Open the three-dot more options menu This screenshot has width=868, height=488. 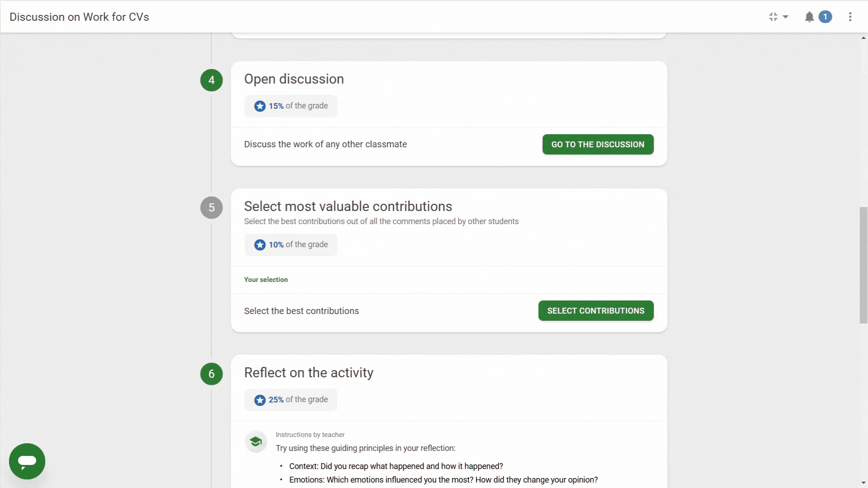click(x=850, y=17)
